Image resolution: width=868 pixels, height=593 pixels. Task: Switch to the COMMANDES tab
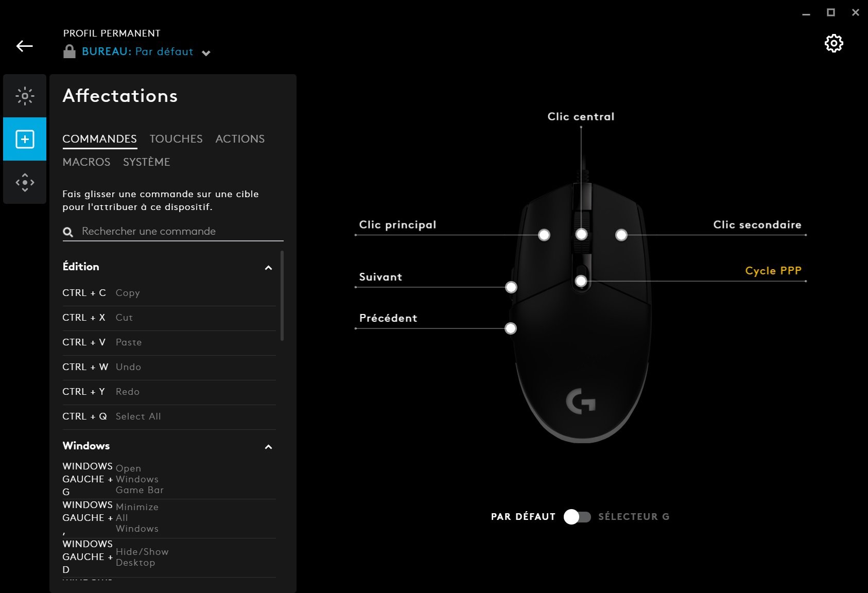pos(99,139)
